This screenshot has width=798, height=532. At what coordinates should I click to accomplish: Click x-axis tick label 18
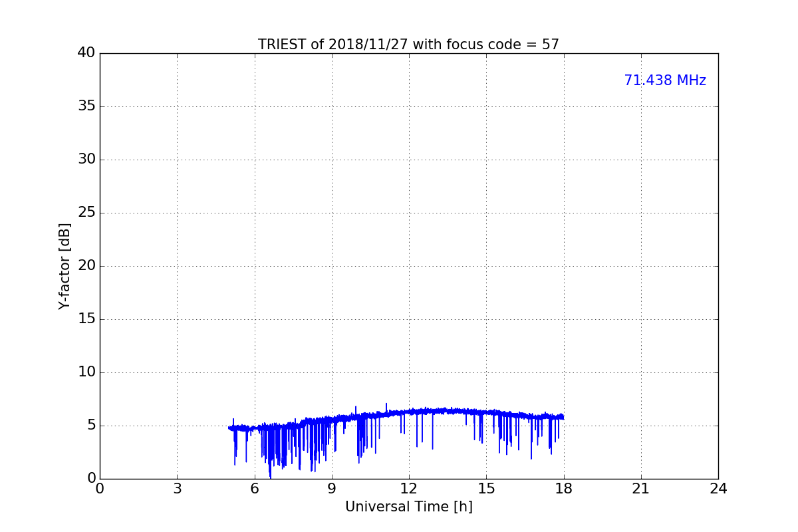[x=564, y=489]
